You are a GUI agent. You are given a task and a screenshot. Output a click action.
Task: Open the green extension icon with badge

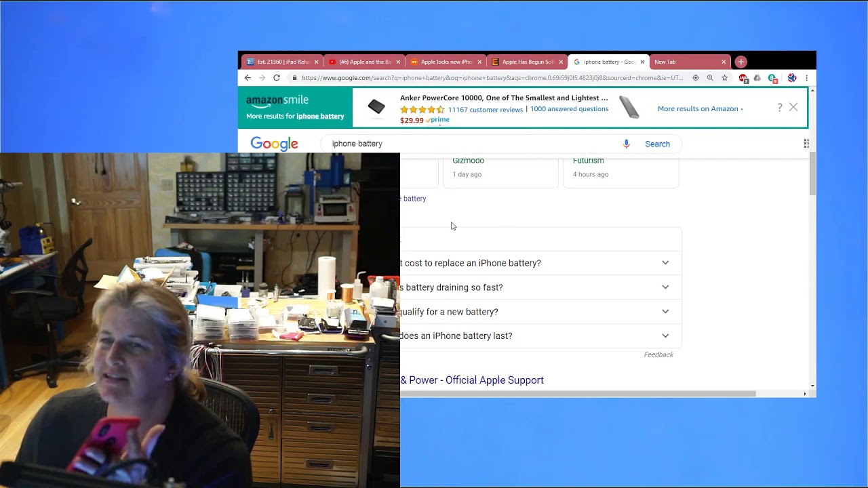[772, 79]
